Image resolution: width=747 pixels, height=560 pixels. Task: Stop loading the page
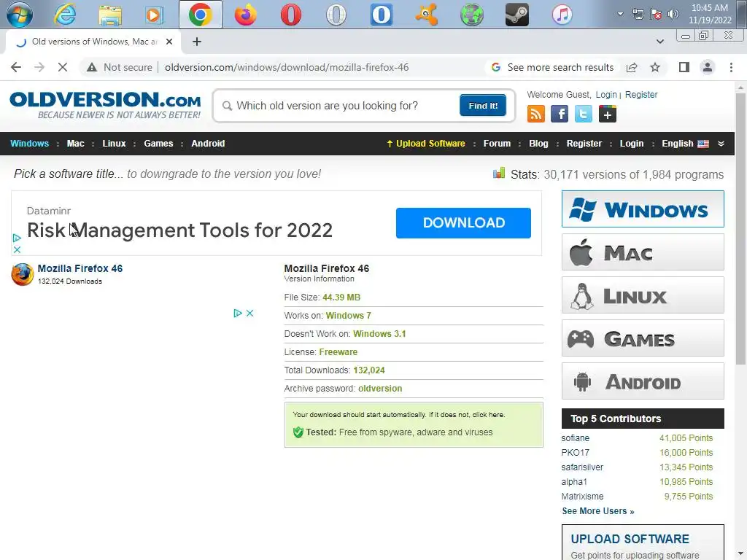point(63,67)
